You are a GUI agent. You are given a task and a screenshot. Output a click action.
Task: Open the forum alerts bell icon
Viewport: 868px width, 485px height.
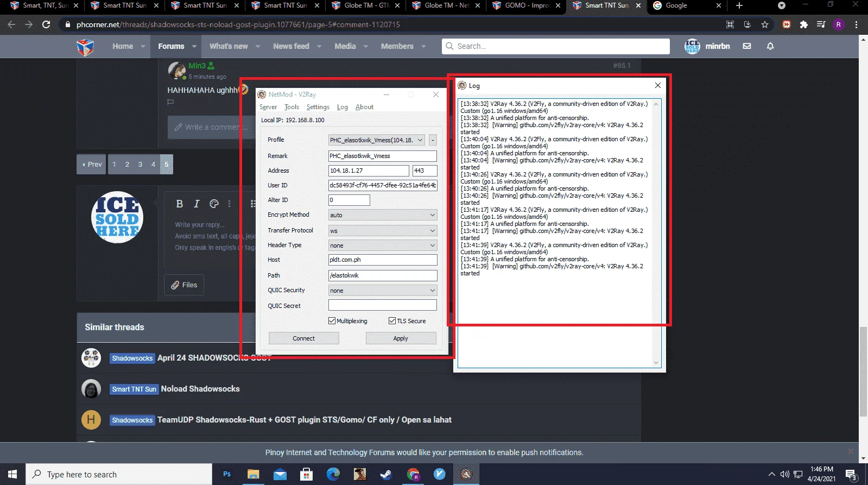click(770, 46)
